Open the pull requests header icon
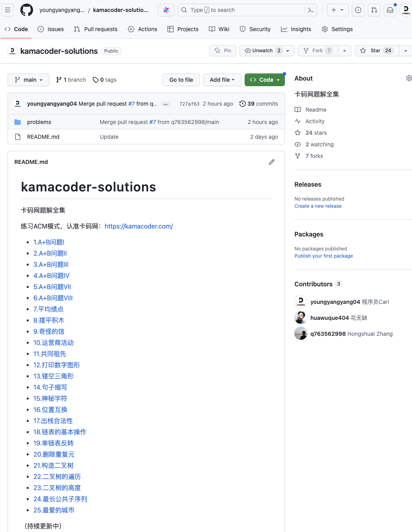Viewport: 412px width, 532px height. pos(374,10)
